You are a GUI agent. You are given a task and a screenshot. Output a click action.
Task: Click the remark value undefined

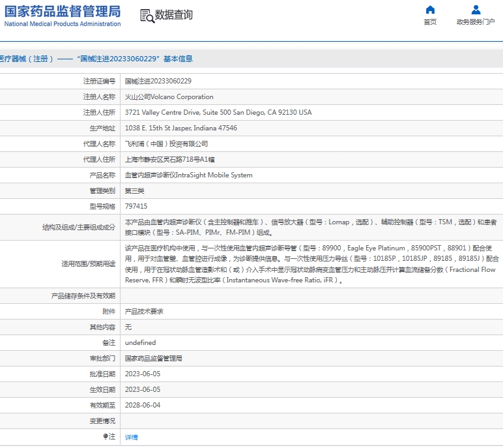(x=140, y=342)
